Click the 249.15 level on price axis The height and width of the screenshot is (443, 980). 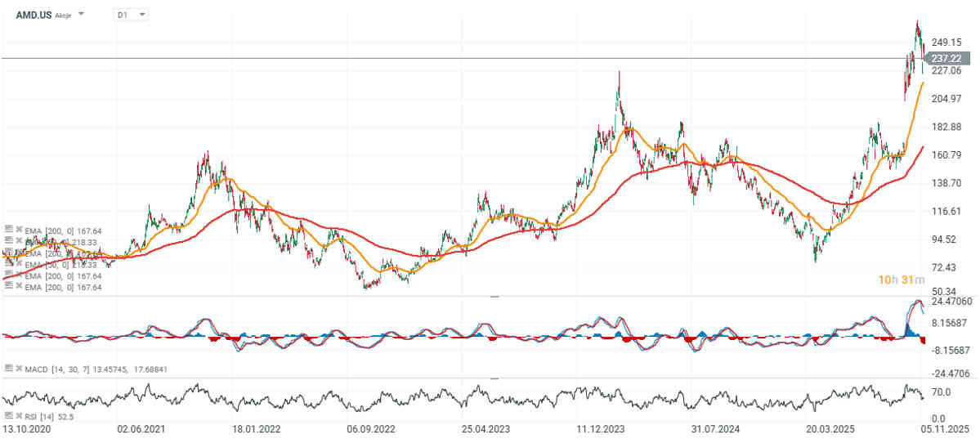click(x=945, y=43)
